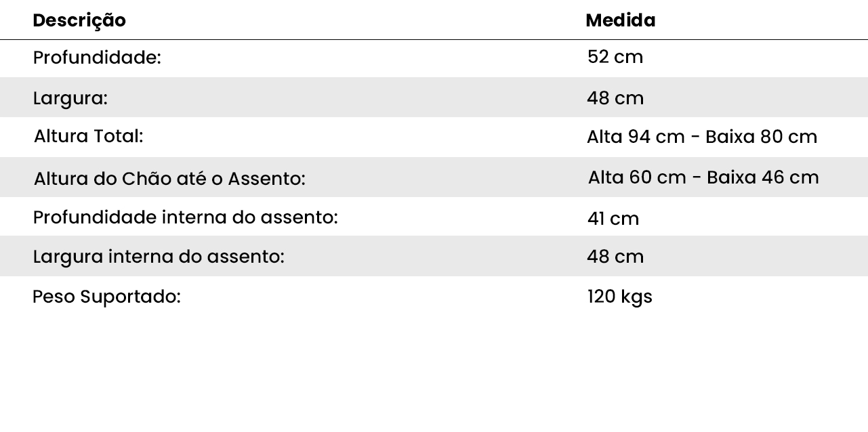Viewport: 868px width, 432px height.
Task: Click the 48 cm value beside Largura:
Action: 615,98
